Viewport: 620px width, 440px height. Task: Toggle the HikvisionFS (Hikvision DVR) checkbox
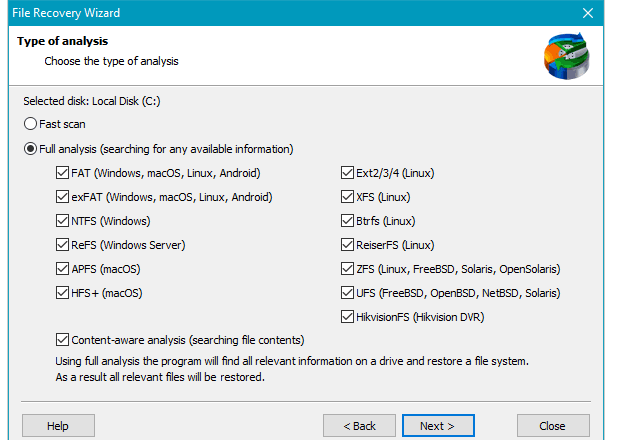point(347,317)
